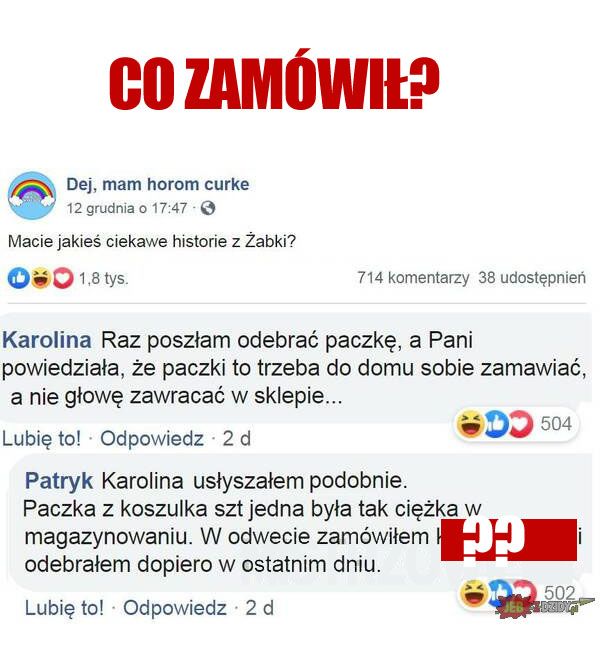Screen dimensions: 600x656
Task: Open 38 udostępnień shares link
Action: [532, 278]
